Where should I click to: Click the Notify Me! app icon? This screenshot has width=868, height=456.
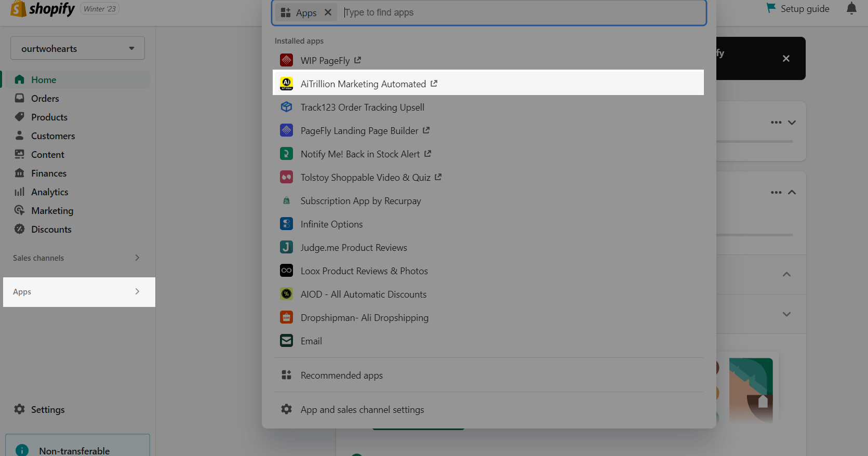point(286,154)
